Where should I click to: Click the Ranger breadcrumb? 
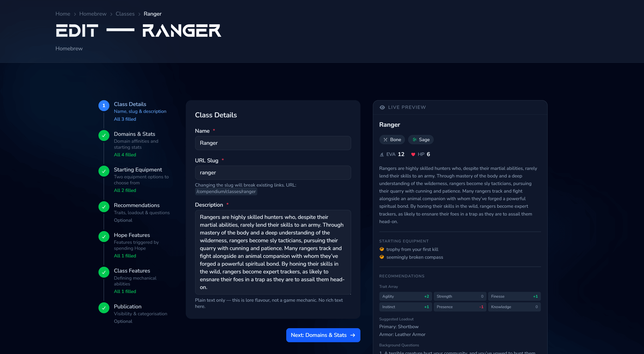point(153,14)
